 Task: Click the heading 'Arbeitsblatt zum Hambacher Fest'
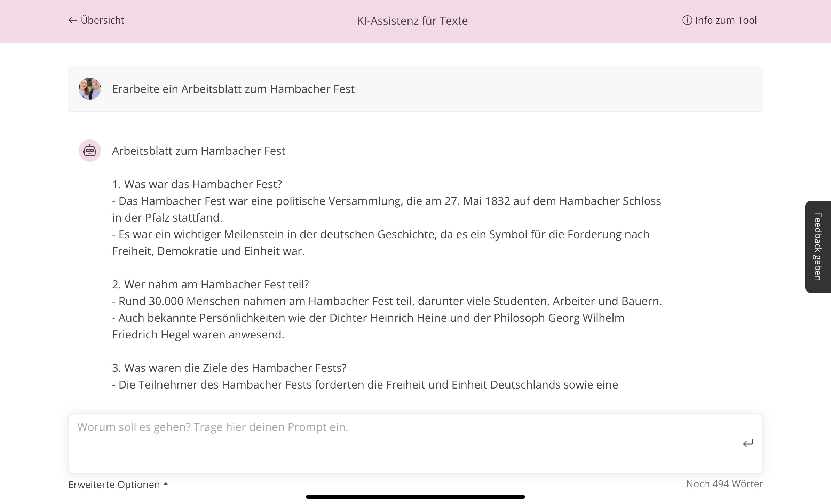198,151
